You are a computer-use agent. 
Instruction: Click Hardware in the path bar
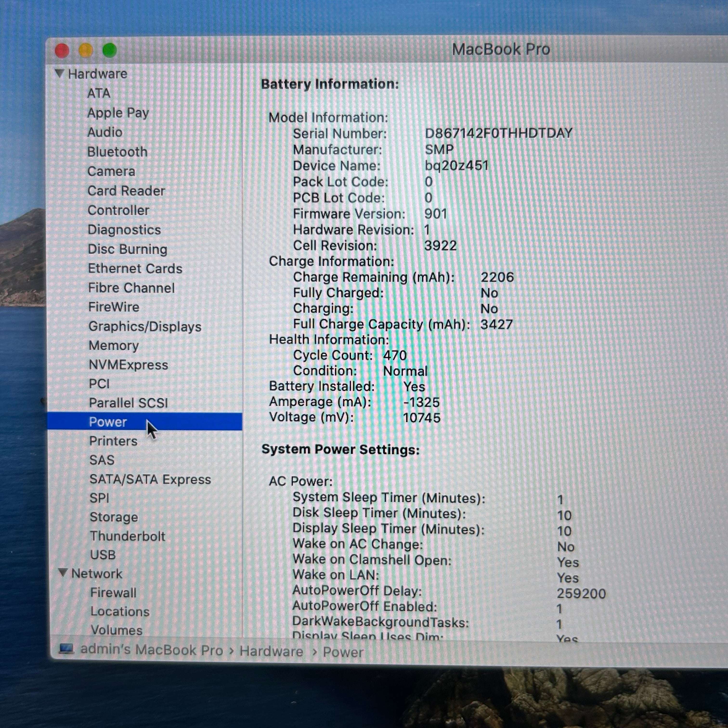pos(271,651)
